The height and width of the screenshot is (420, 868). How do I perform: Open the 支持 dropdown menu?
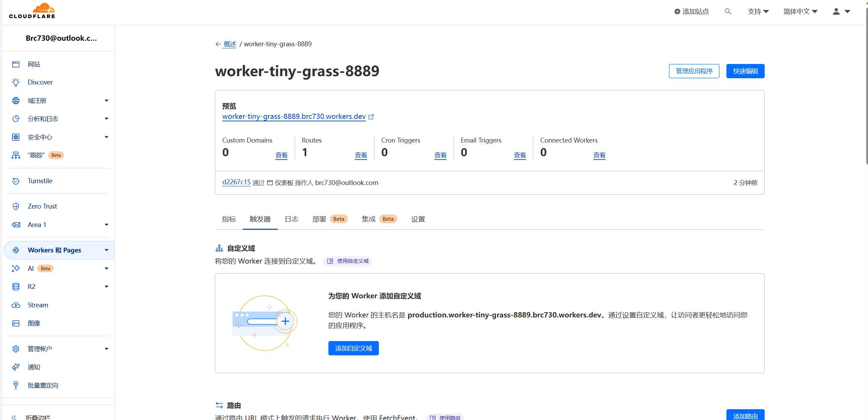758,11
